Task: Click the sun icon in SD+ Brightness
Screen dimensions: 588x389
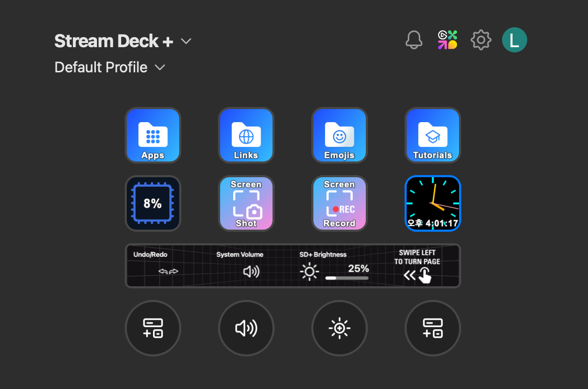Action: pos(309,272)
